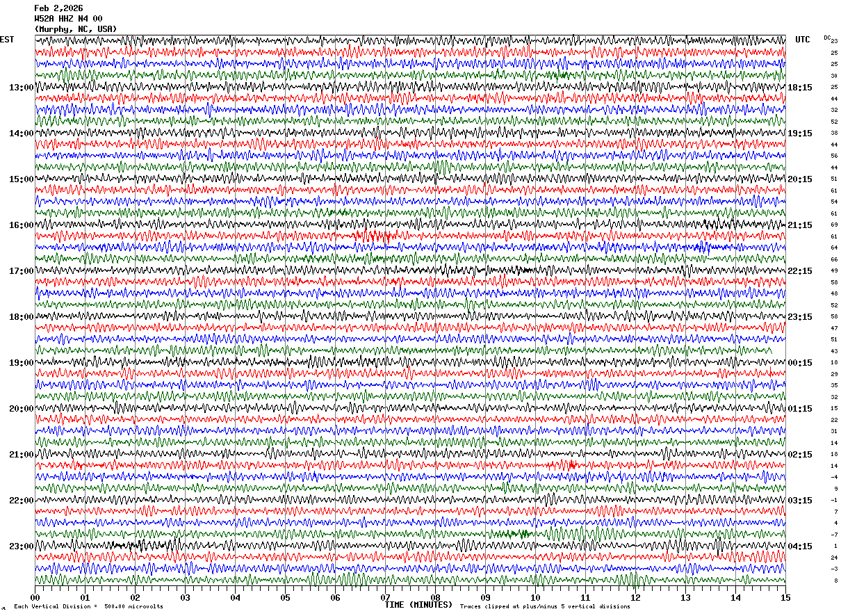Select station label 'W52A HHZ N4 00'
The width and height of the screenshot is (841, 616).
(x=69, y=19)
